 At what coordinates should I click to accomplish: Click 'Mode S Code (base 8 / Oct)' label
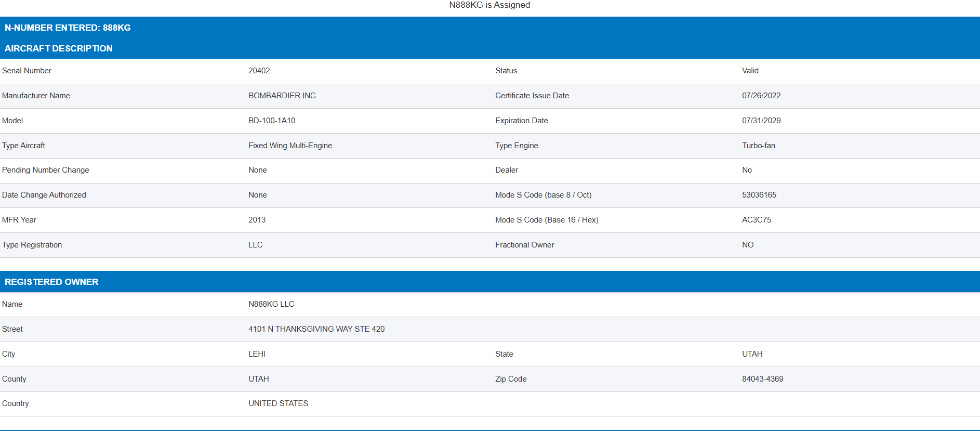pyautogui.click(x=544, y=195)
